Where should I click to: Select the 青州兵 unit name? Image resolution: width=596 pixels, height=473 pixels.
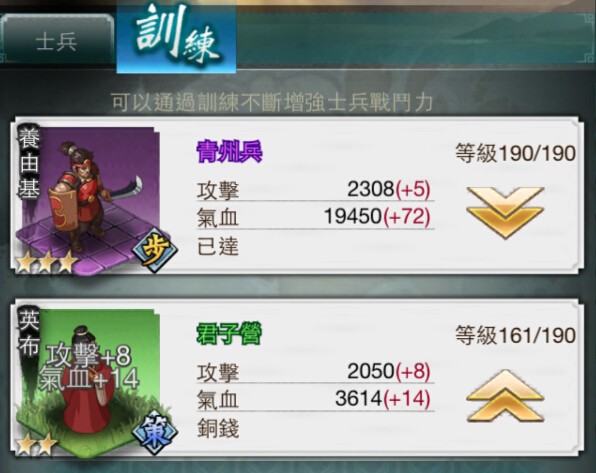pyautogui.click(x=229, y=152)
